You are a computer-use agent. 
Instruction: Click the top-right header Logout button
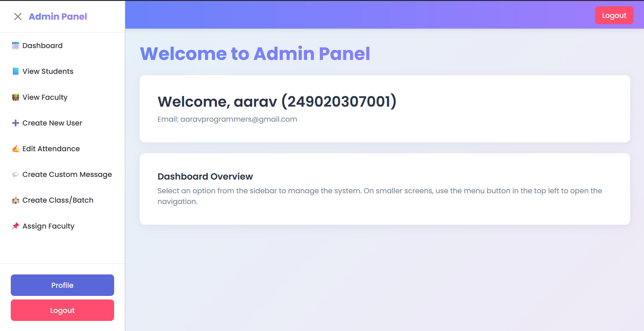click(x=614, y=15)
